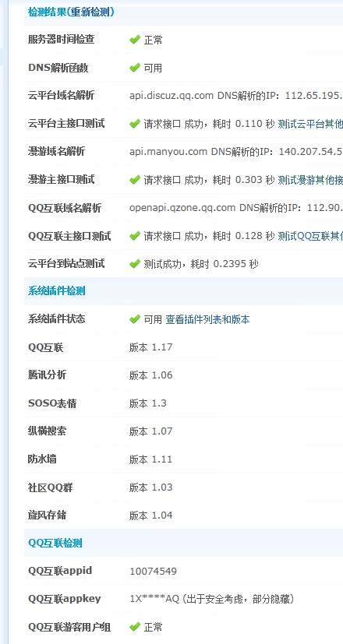Click checkmark icon in QQ互联主接口测试 row
This screenshot has width=343, height=644.
tap(135, 236)
